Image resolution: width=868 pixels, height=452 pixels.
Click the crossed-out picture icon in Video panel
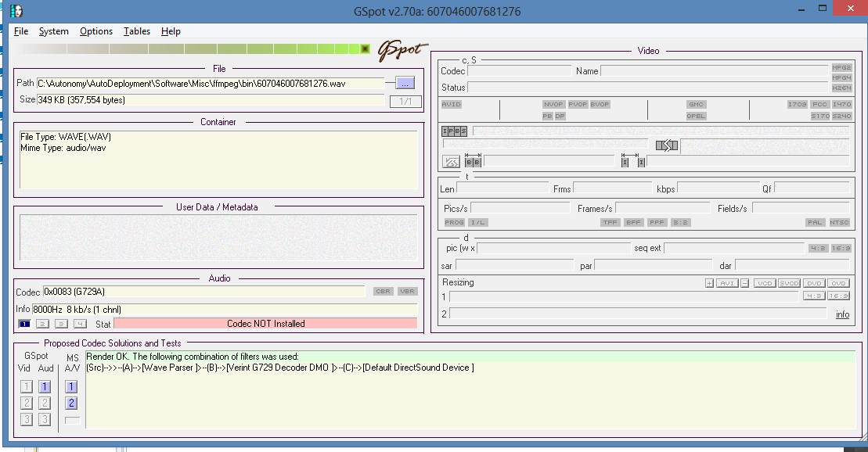(x=451, y=162)
